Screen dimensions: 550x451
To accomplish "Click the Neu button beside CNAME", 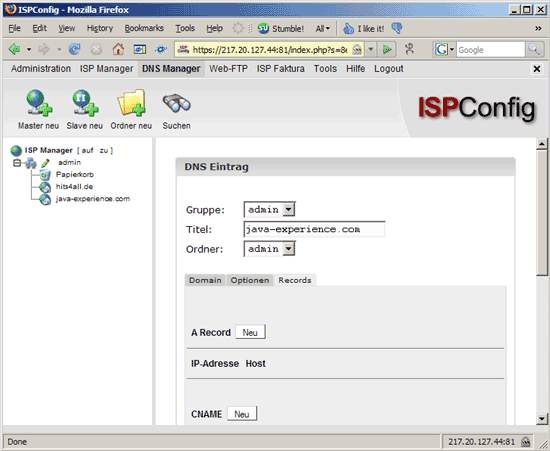I will click(x=242, y=414).
